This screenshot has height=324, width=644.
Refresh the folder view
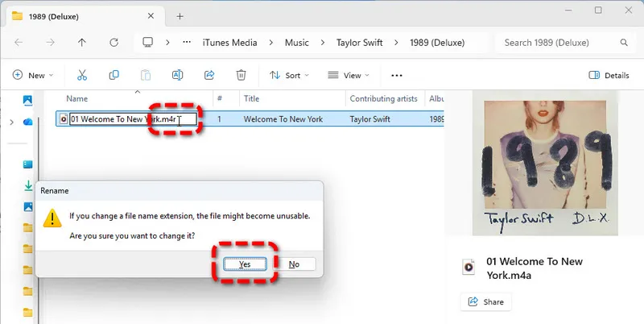pos(114,43)
